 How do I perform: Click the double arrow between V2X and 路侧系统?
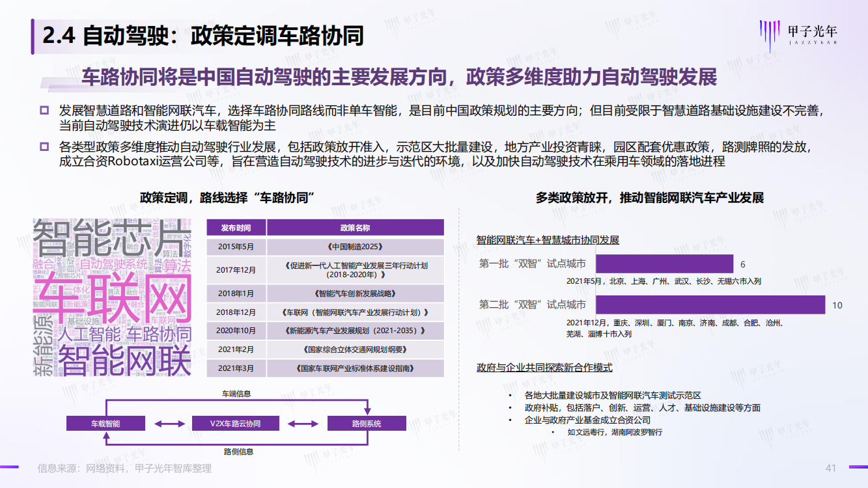(303, 424)
